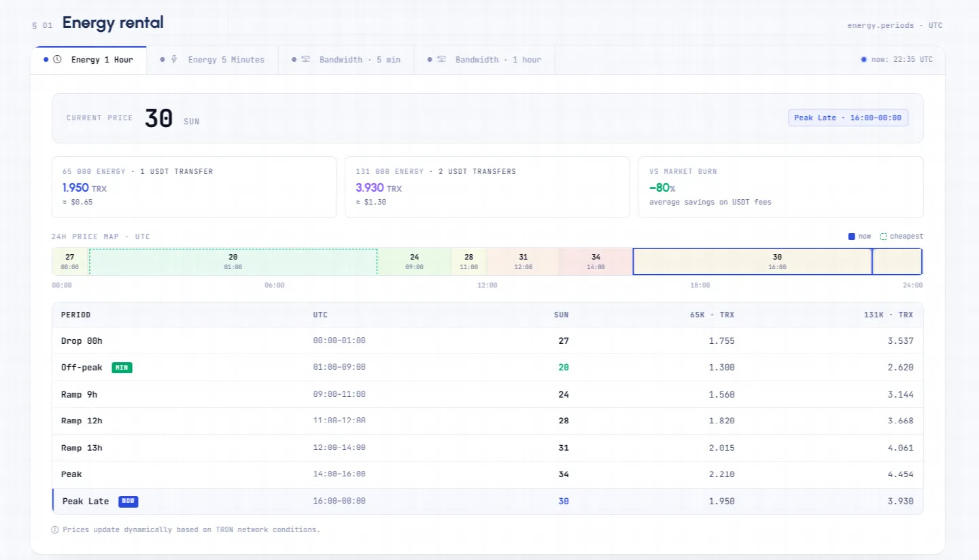Click the 'now: 22:35 UTC' indicator
The image size is (979, 560).
click(897, 60)
